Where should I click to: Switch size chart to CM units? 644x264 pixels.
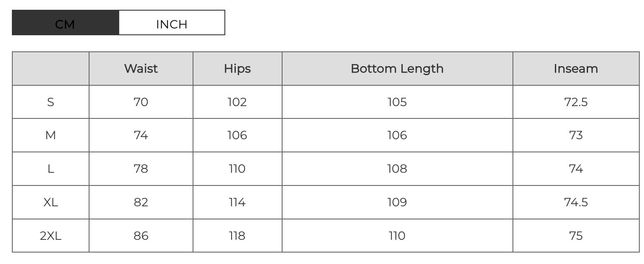(x=65, y=23)
